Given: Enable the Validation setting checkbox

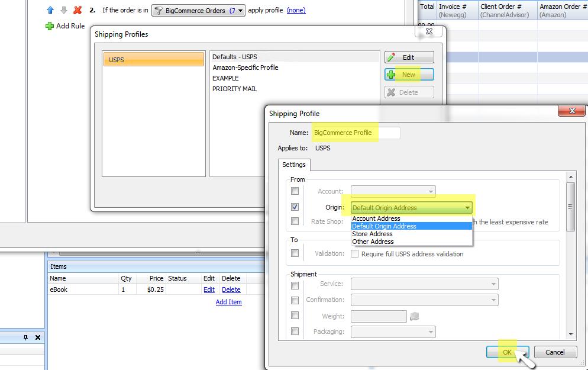Looking at the screenshot, I should click(295, 253).
